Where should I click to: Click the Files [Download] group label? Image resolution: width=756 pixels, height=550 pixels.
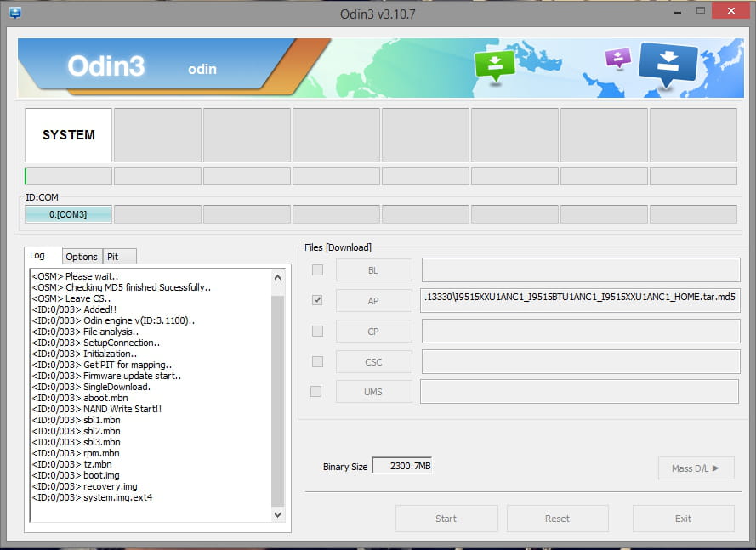[338, 247]
